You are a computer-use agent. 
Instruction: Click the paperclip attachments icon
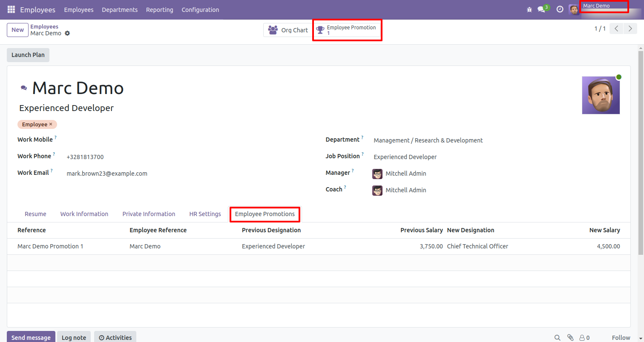click(570, 338)
